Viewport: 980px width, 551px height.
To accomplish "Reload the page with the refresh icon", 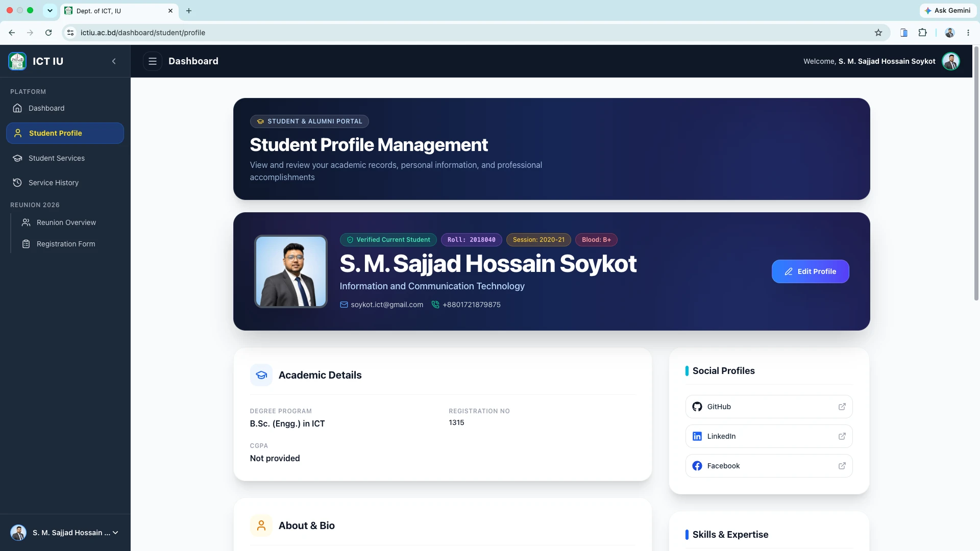I will (x=48, y=33).
